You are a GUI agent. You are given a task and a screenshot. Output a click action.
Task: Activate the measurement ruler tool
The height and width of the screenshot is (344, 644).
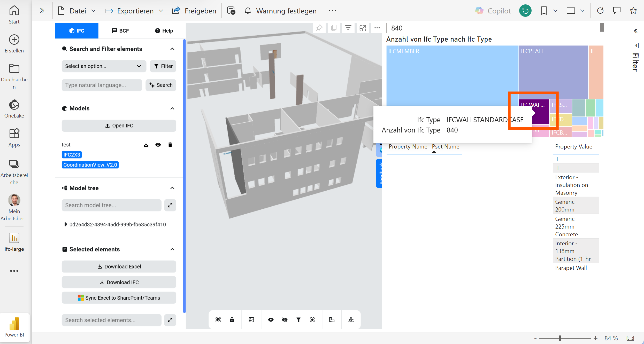(332, 320)
